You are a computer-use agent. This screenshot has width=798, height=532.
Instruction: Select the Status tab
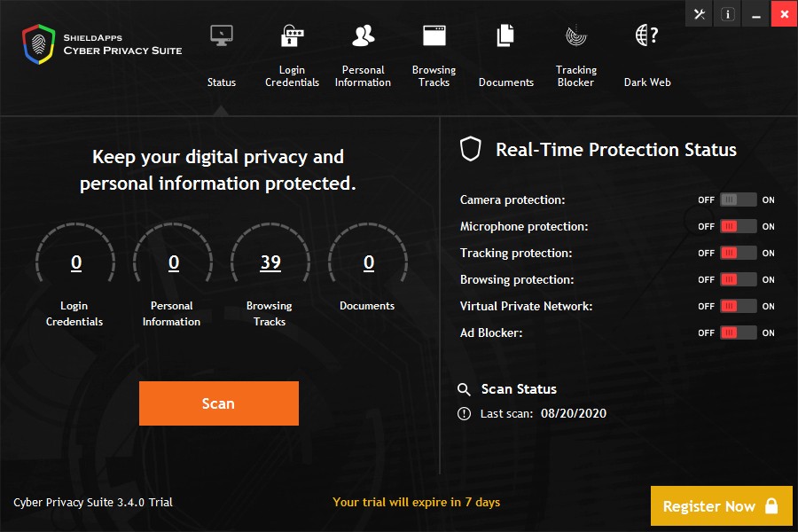(x=222, y=58)
